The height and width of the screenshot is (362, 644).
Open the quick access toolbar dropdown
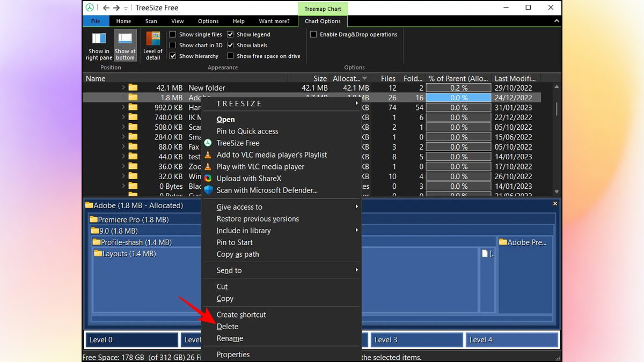[126, 9]
